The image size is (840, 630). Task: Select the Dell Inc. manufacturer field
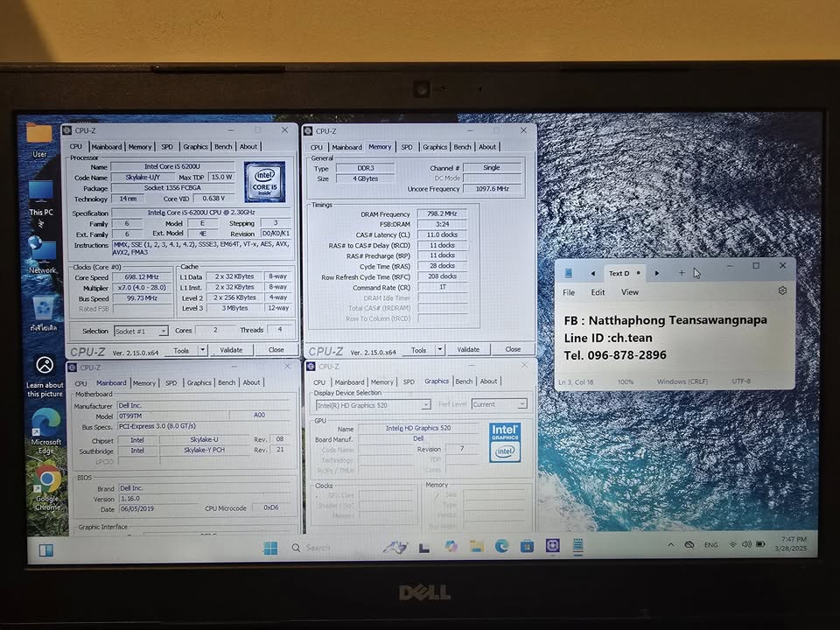pyautogui.click(x=203, y=405)
